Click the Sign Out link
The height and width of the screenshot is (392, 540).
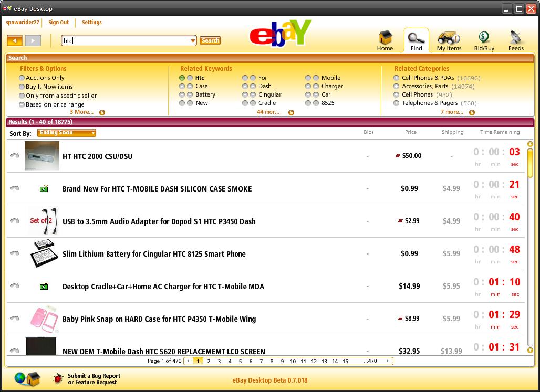[x=58, y=23]
